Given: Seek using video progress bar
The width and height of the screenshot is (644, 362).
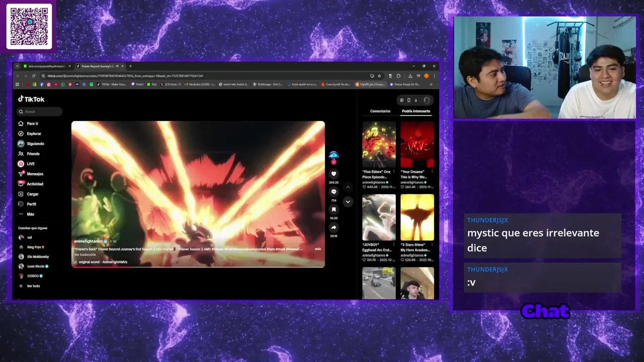Looking at the screenshot, I should (198, 267).
